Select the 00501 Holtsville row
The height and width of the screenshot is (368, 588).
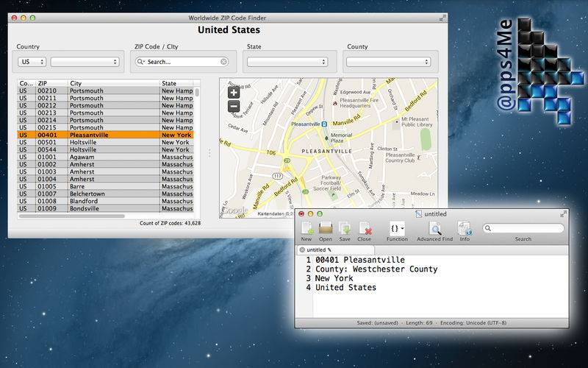tap(105, 142)
